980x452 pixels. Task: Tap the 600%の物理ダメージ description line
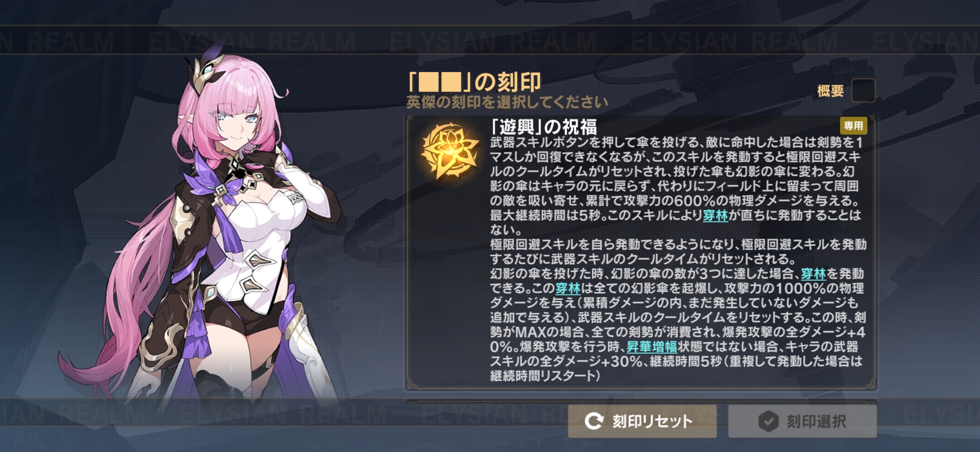(675, 201)
